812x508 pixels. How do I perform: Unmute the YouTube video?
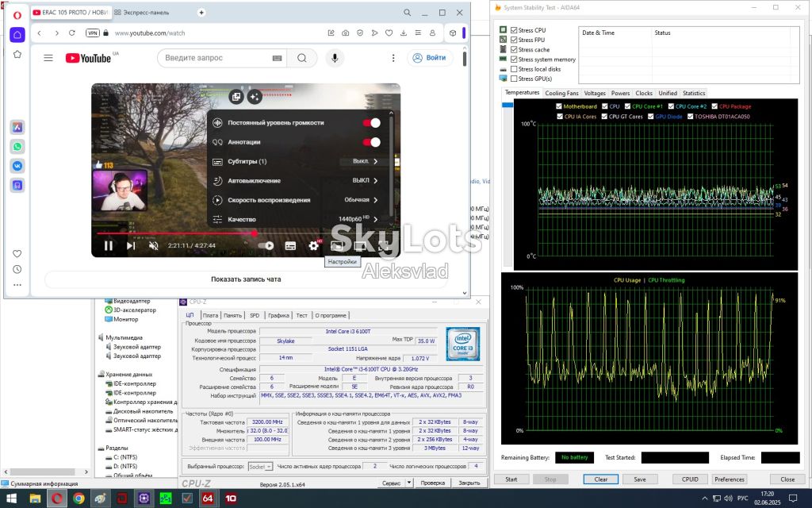click(x=153, y=246)
